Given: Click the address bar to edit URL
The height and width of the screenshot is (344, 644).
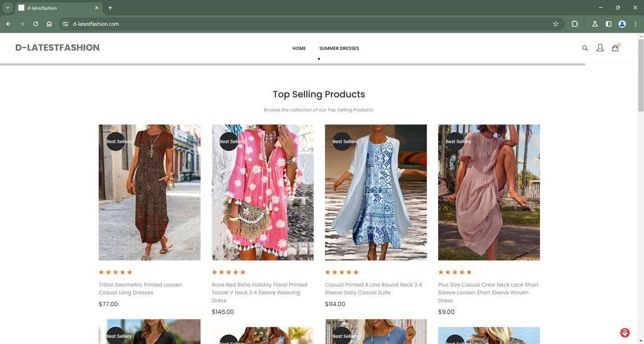Looking at the screenshot, I should click(x=172, y=24).
